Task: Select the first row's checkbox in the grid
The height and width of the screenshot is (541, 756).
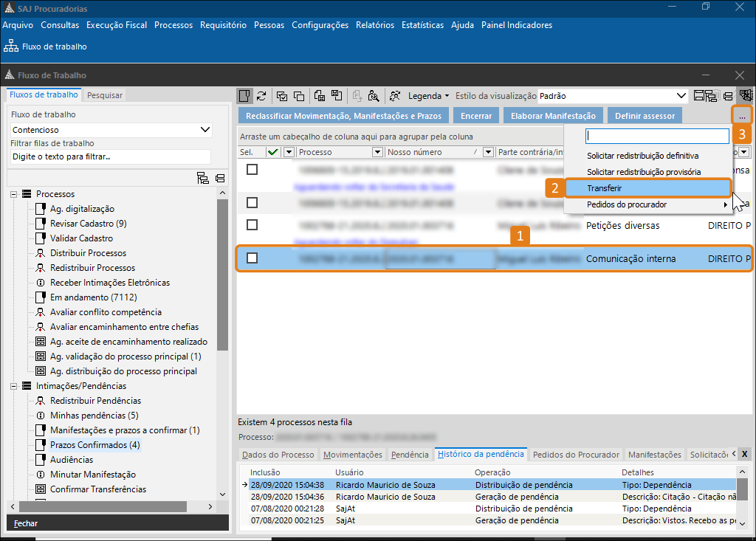Action: pyautogui.click(x=252, y=169)
